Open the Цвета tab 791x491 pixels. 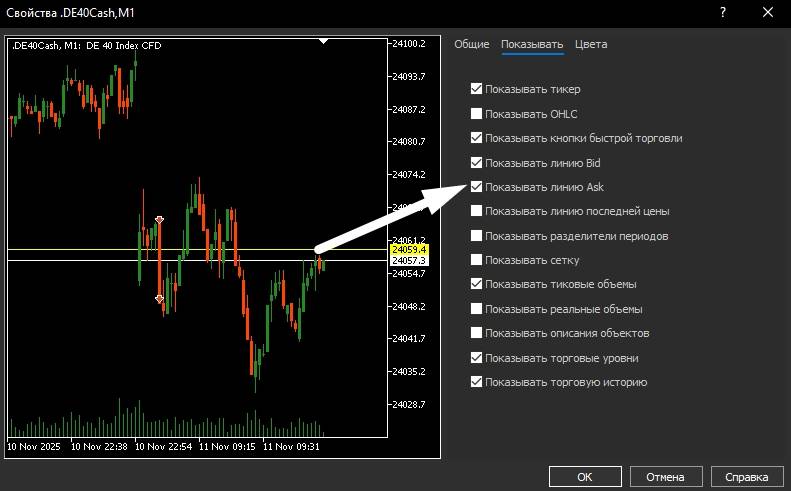click(591, 44)
